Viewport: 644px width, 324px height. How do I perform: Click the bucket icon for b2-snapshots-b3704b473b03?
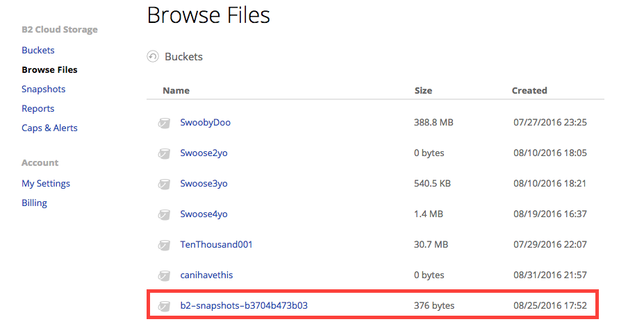[x=164, y=306]
